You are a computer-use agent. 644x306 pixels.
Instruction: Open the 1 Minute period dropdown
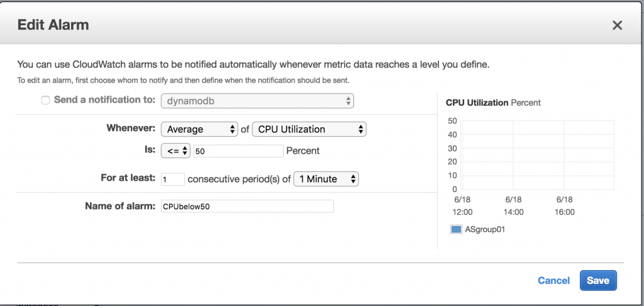(x=326, y=179)
